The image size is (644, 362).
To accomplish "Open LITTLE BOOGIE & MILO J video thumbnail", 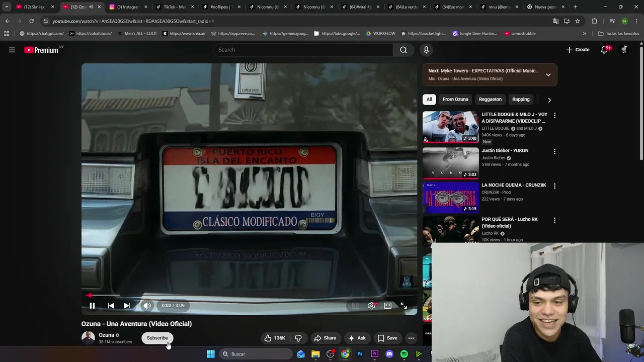I will pos(451,127).
